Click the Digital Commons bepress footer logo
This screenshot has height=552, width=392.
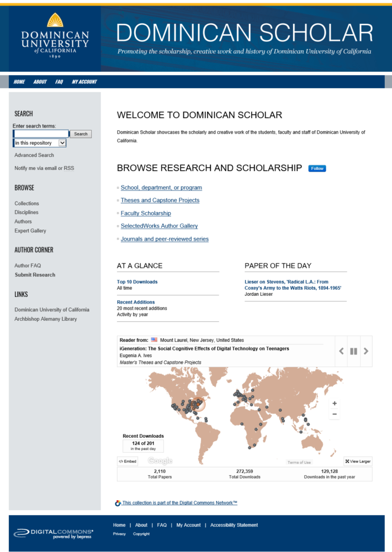coord(54,534)
